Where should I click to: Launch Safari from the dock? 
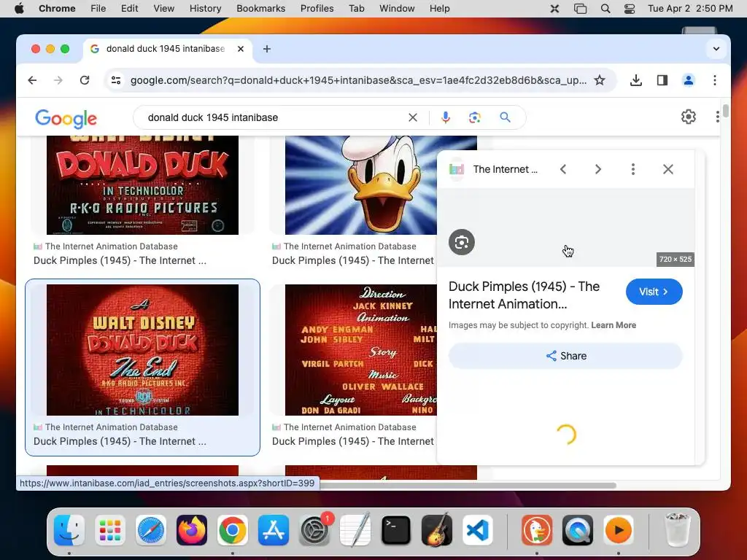point(151,530)
